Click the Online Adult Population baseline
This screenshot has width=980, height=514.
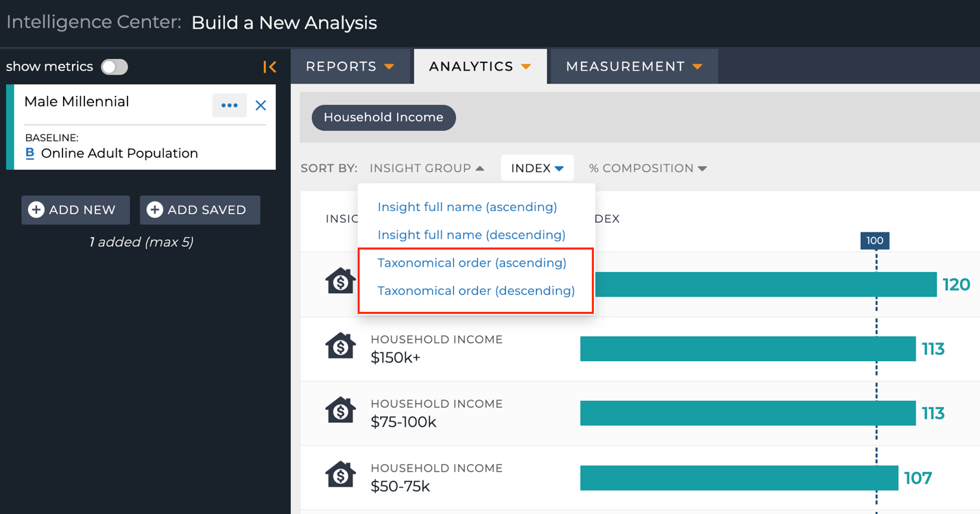pos(119,154)
